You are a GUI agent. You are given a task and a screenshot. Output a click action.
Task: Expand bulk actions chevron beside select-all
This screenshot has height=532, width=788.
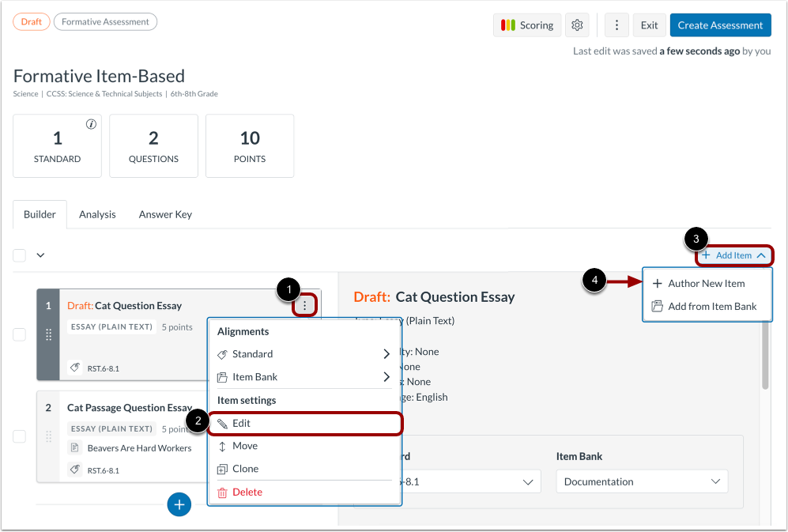[x=41, y=255]
